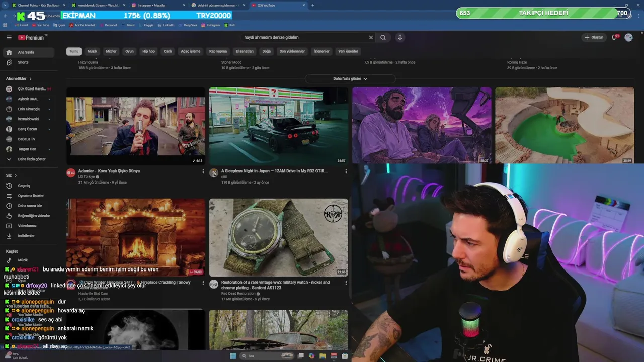Expand the Abonelikler section arrow
Image resolution: width=644 pixels, height=362 pixels.
point(31,79)
